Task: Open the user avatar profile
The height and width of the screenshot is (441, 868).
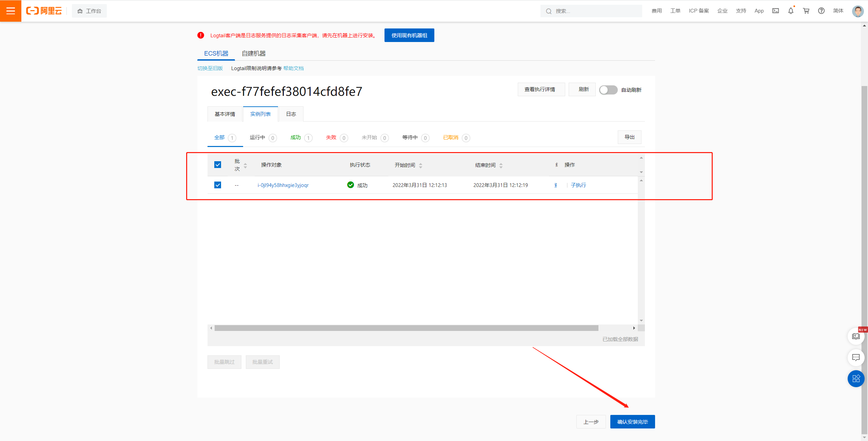Action: (857, 11)
